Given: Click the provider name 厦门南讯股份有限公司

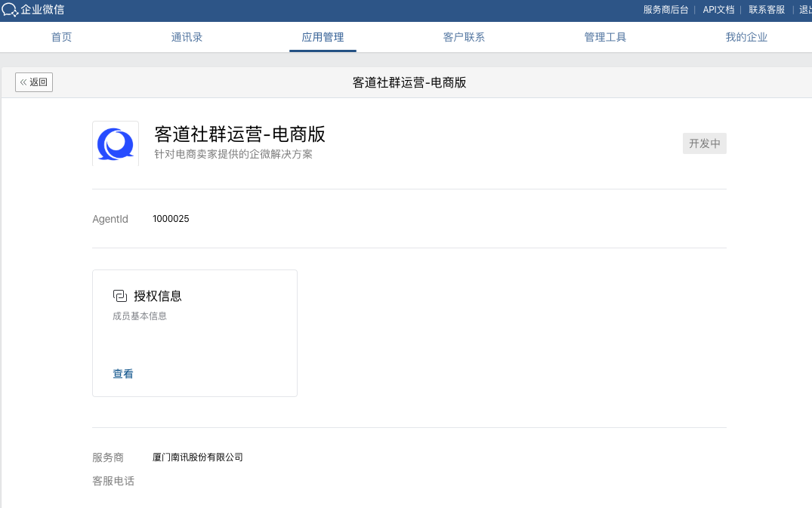Looking at the screenshot, I should coord(198,457).
